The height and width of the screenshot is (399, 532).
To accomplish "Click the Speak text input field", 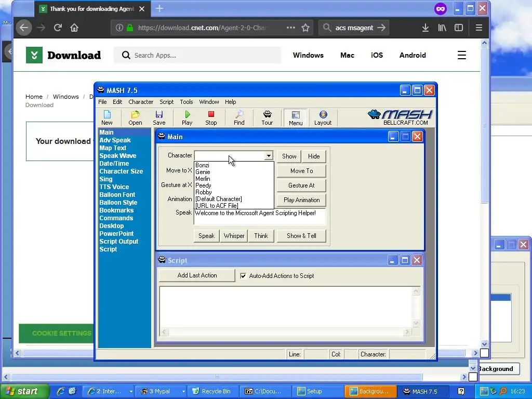I will pos(260,217).
